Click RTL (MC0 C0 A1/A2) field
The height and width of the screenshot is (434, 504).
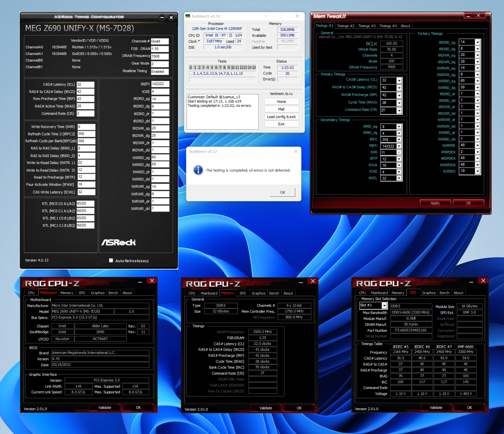coord(85,204)
